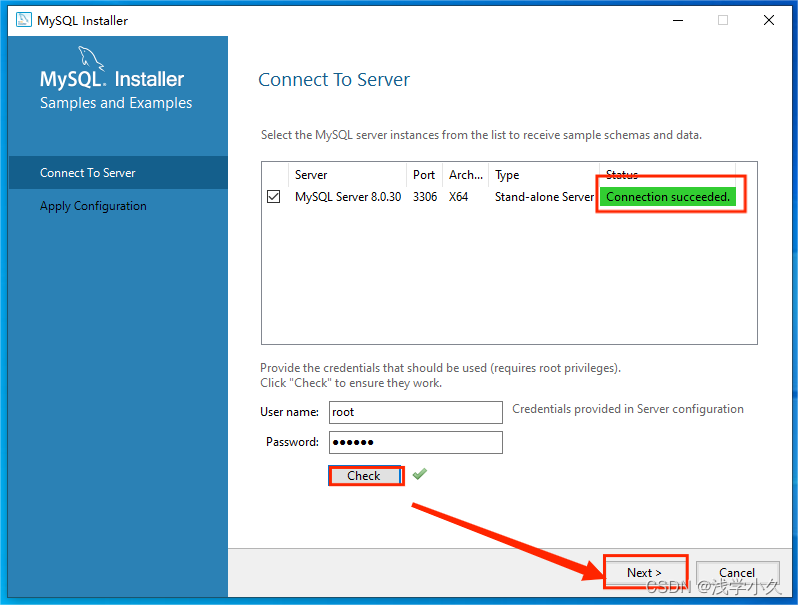Click the MySQL Installer title bar icon
Image resolution: width=798 pixels, height=605 pixels.
click(23, 20)
